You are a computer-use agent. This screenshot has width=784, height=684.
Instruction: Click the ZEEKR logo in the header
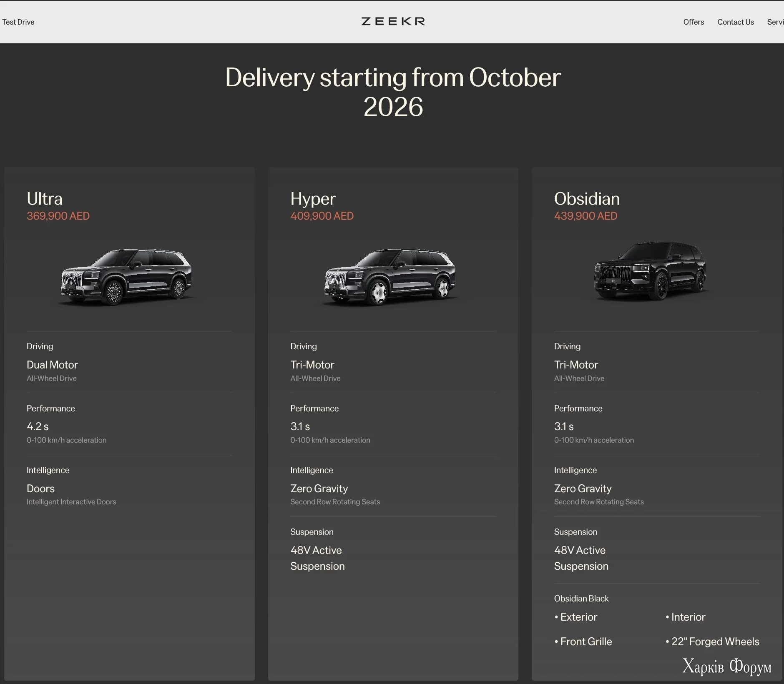tap(393, 21)
